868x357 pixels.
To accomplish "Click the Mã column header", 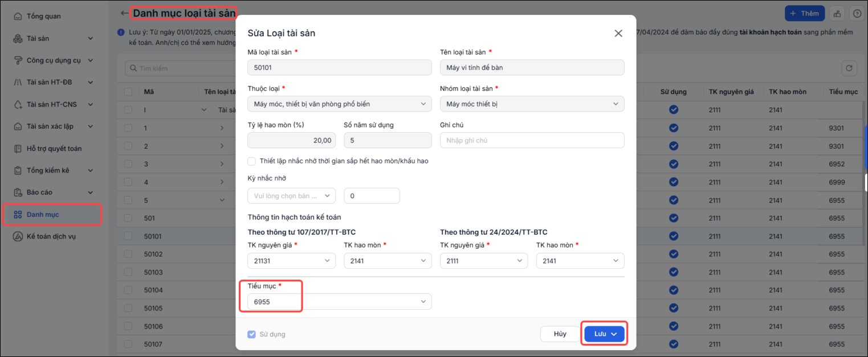I will pyautogui.click(x=149, y=92).
